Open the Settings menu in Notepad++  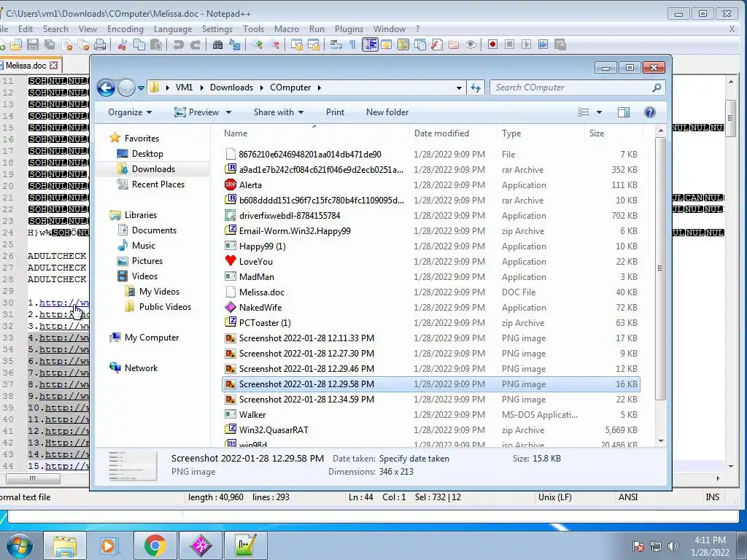pyautogui.click(x=217, y=29)
